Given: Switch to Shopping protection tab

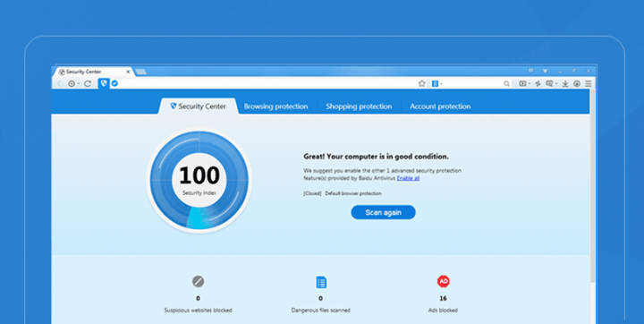Looking at the screenshot, I should pyautogui.click(x=359, y=107).
